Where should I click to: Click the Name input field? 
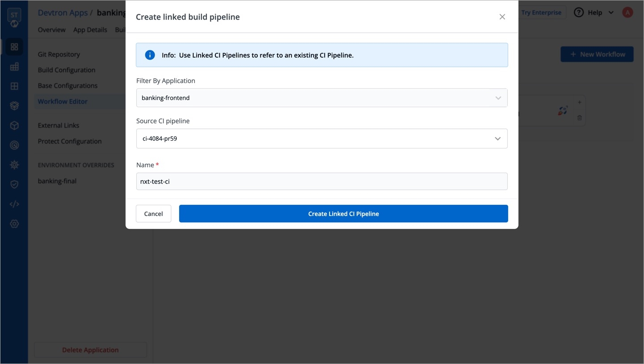[322, 182]
